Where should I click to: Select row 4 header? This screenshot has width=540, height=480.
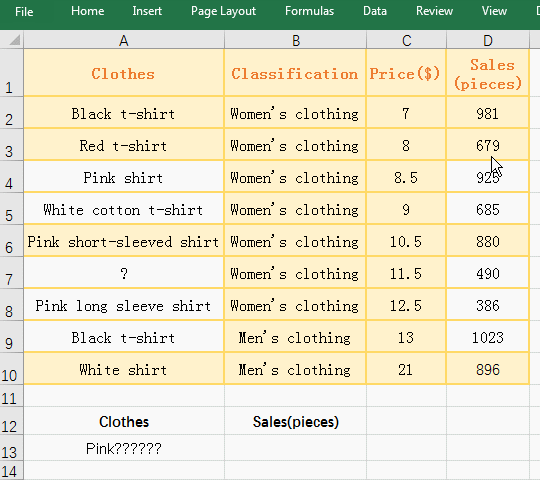tap(11, 176)
